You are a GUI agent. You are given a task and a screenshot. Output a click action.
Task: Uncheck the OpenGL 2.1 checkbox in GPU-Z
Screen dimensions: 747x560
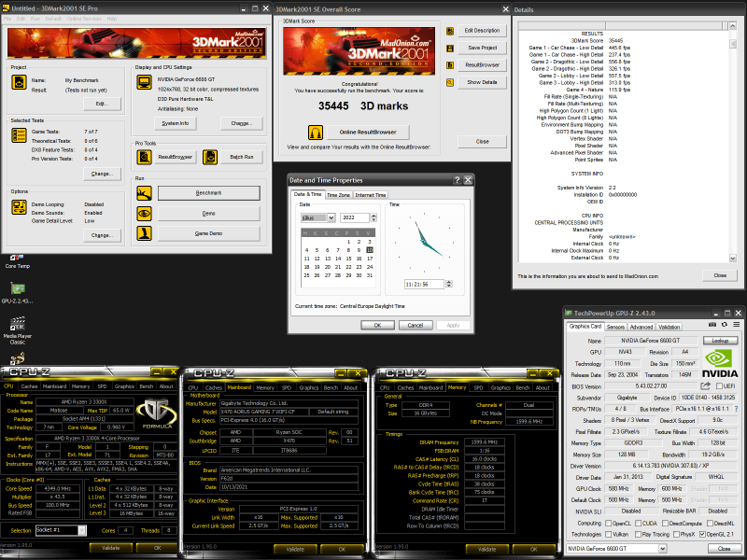pos(702,534)
